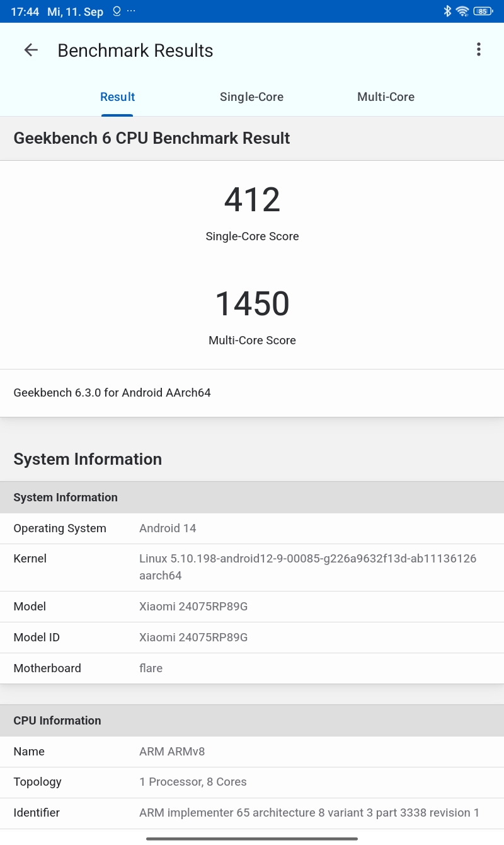Image resolution: width=504 pixels, height=845 pixels.
Task: Select the Result tab
Action: (x=118, y=97)
